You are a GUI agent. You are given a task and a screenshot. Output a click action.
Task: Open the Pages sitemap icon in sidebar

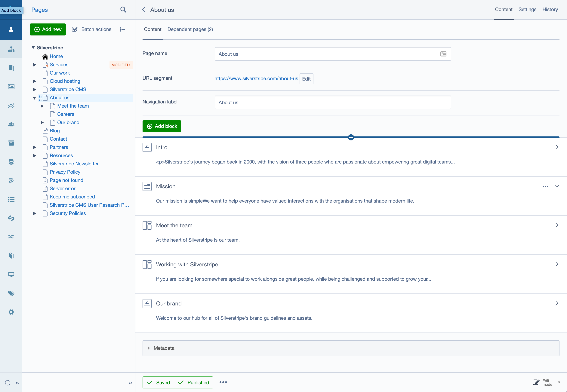tap(11, 49)
